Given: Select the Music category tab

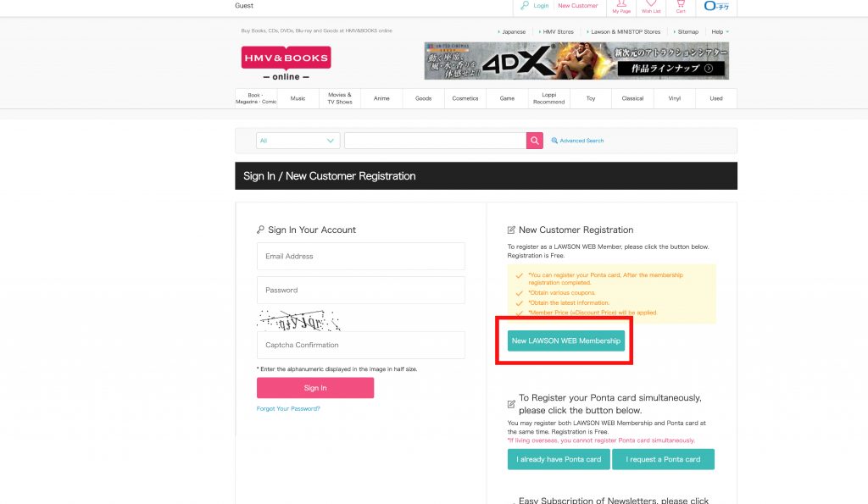Looking at the screenshot, I should point(298,98).
